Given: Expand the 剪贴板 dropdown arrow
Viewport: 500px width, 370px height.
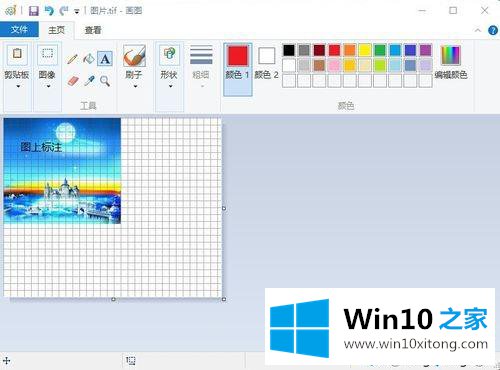Looking at the screenshot, I should click(x=18, y=86).
